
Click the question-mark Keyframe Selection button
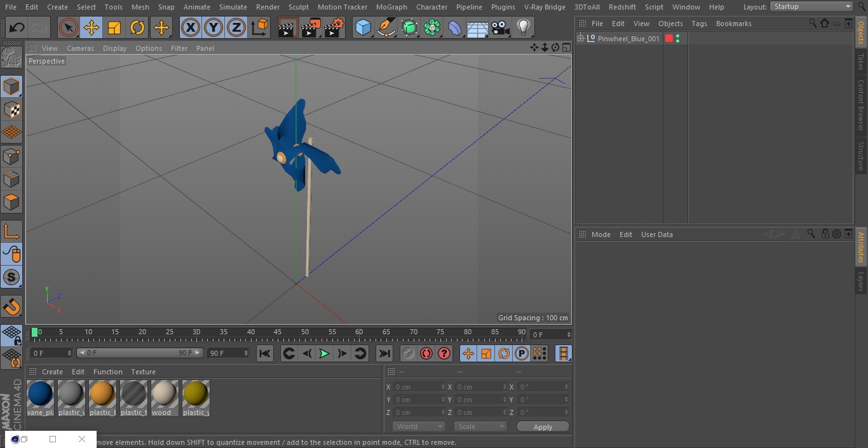point(444,353)
